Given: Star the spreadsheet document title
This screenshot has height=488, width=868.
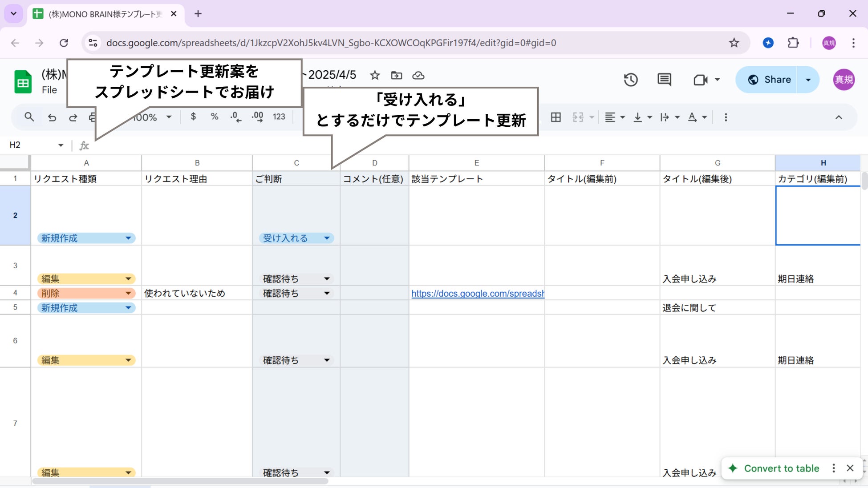Looking at the screenshot, I should tap(375, 75).
